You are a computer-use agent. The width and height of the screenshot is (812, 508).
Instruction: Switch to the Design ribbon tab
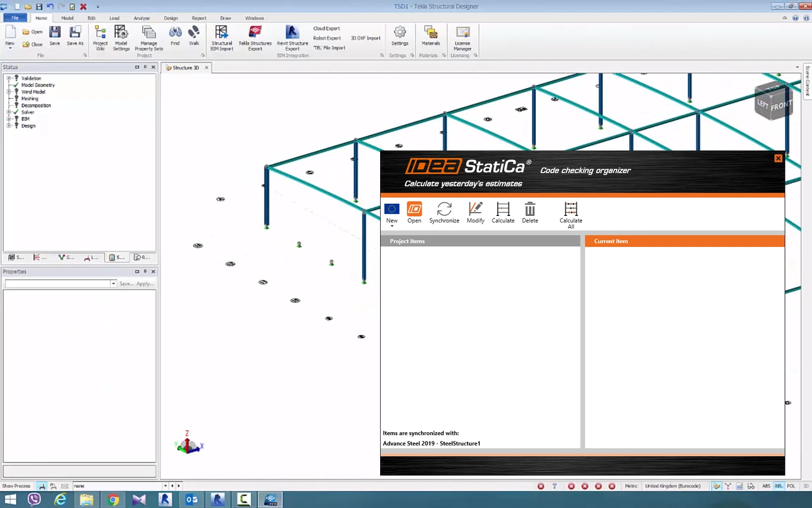point(171,18)
